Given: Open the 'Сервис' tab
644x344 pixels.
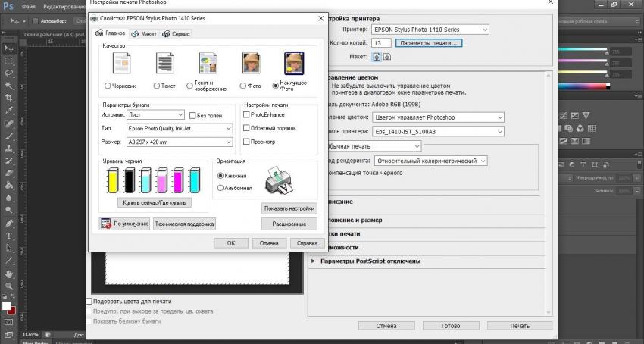Looking at the screenshot, I should [177, 34].
